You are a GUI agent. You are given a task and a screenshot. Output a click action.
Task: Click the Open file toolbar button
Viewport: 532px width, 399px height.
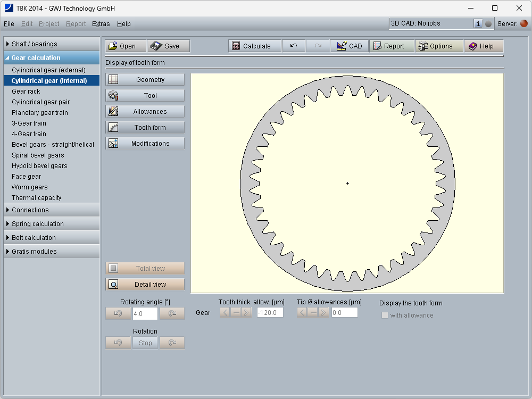point(122,46)
